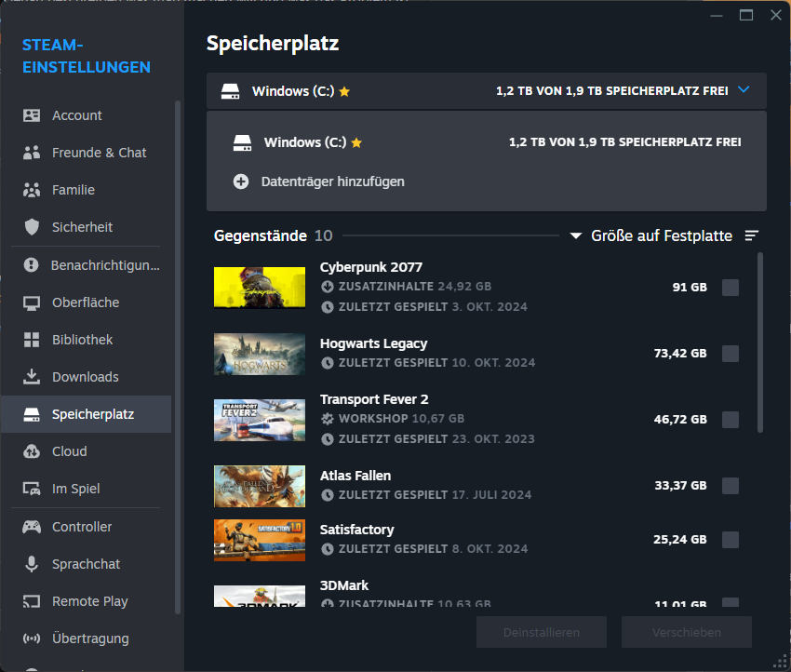Click the drive icon in the top Windows (C:) bar
The image size is (791, 672).
tap(230, 91)
